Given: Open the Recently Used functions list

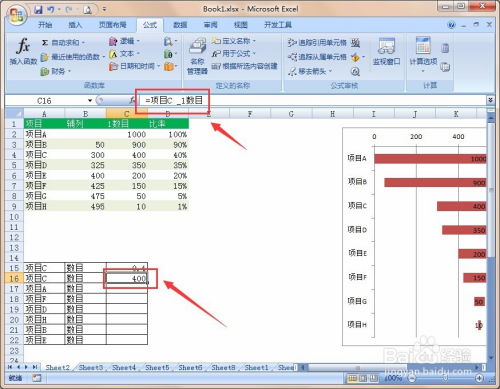Looking at the screenshot, I should click(73, 57).
